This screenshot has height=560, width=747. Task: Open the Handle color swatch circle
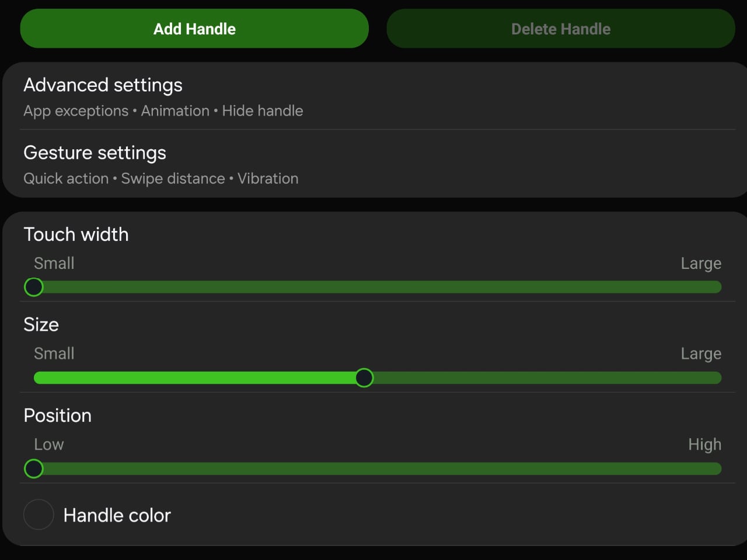coord(39,514)
